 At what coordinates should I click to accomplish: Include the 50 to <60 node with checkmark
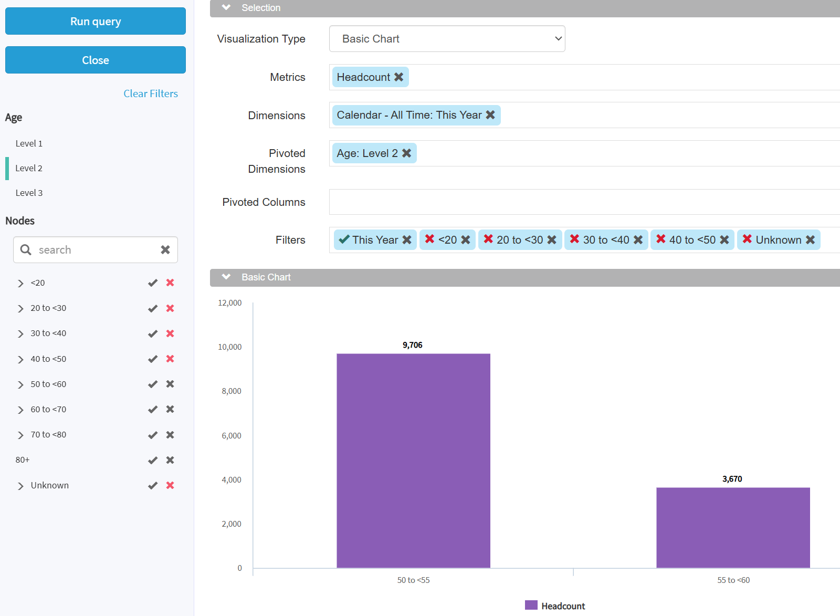point(153,384)
